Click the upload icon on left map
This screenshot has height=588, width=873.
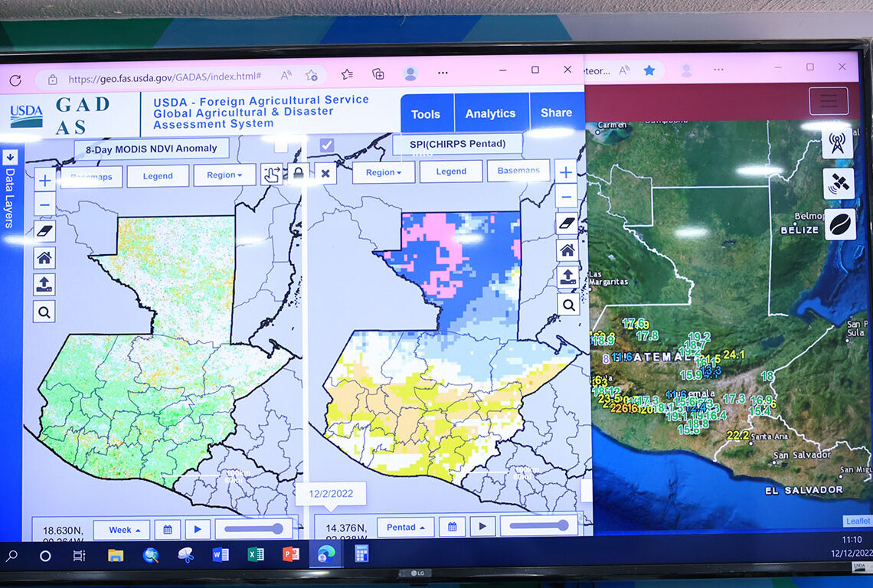44,284
